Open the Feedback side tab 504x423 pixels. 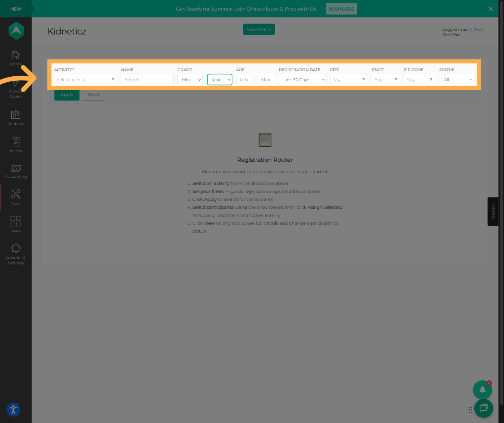[493, 211]
